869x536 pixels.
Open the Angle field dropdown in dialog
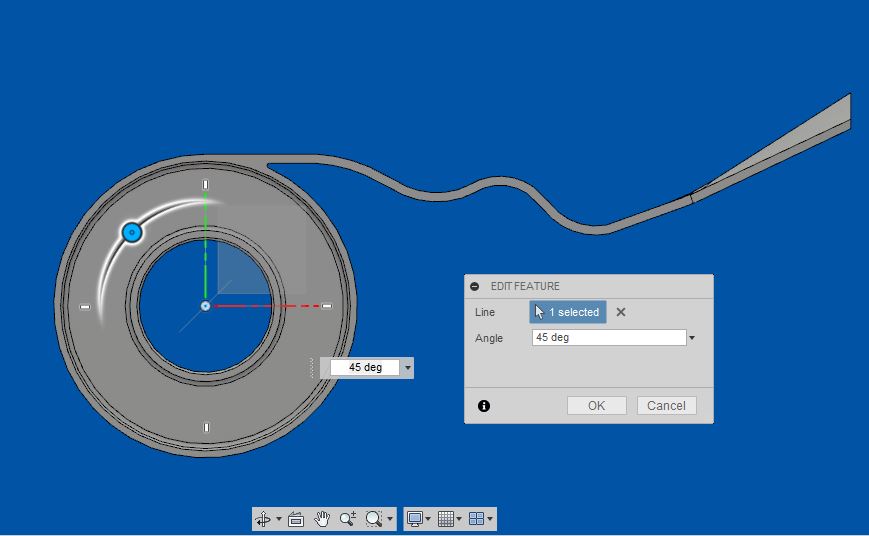click(x=692, y=338)
